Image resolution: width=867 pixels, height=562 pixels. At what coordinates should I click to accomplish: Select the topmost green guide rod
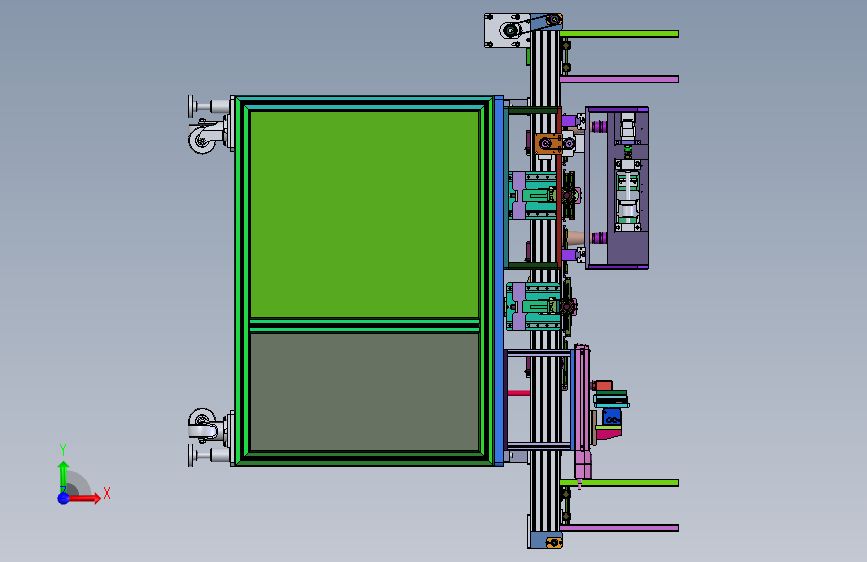pyautogui.click(x=619, y=34)
